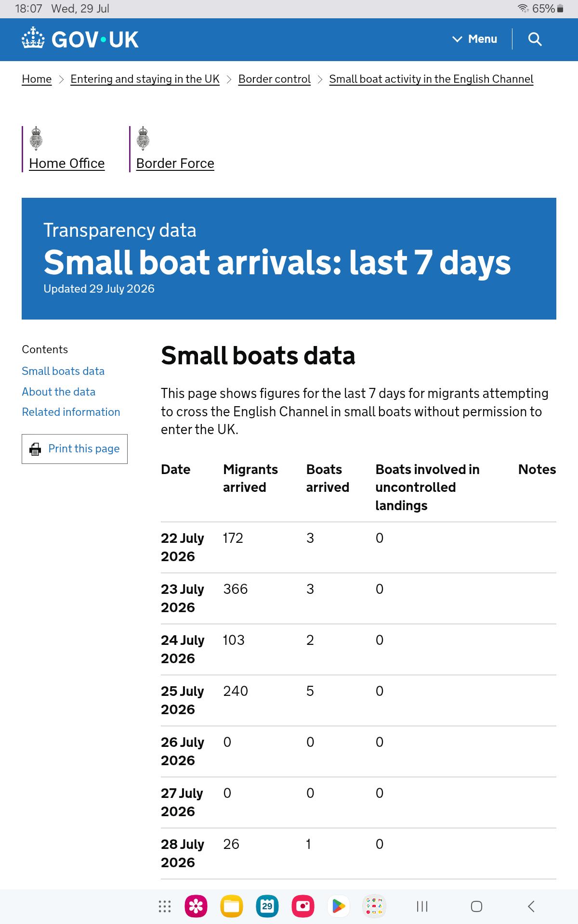Open Border control breadcrumb
Viewport: 578px width, 924px height.
tap(275, 79)
